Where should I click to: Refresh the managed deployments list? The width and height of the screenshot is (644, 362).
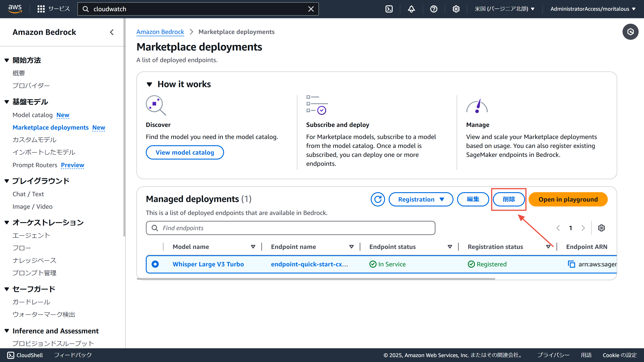(x=378, y=199)
